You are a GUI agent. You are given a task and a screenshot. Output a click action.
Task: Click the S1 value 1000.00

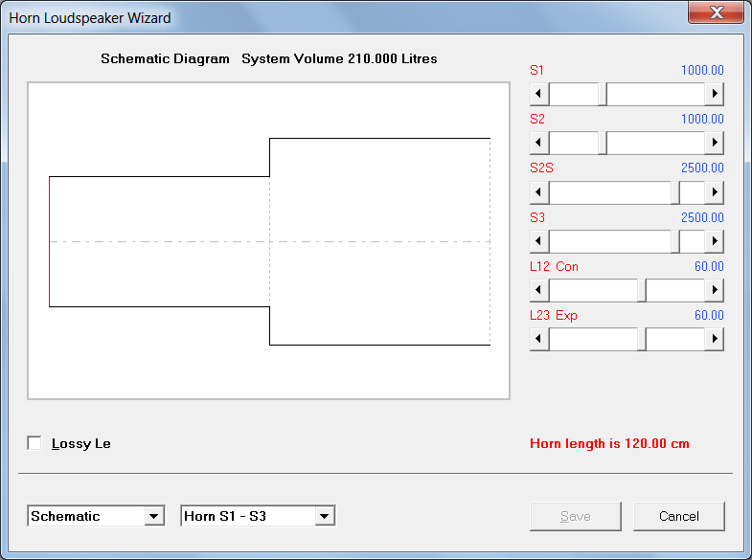[x=702, y=71]
